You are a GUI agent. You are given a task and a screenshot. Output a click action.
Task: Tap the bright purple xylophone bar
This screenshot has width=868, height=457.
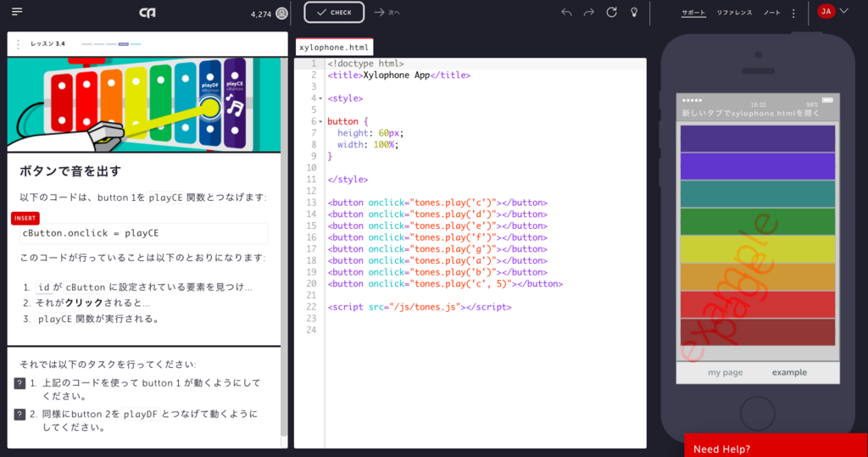click(x=757, y=166)
